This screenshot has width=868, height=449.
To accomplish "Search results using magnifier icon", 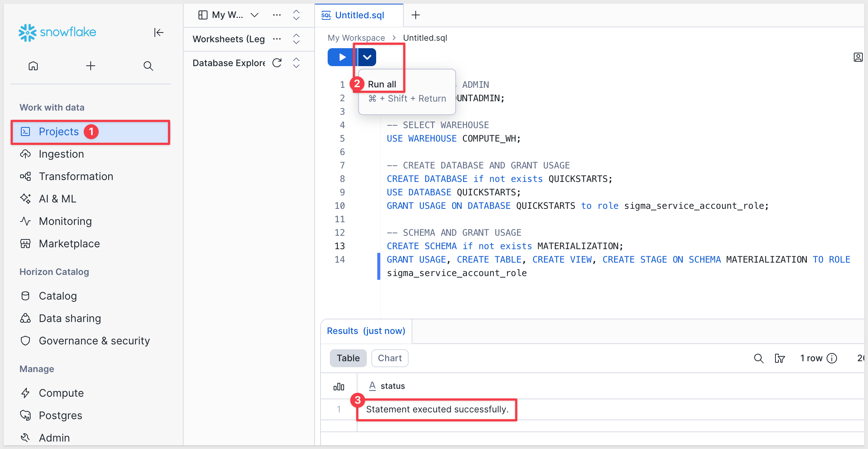I will (x=759, y=358).
